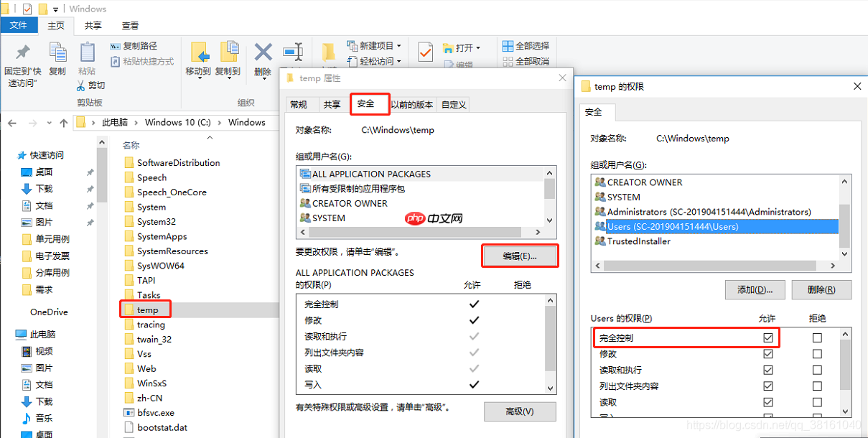Image resolution: width=868 pixels, height=438 pixels.
Task: Open the 打开 (Open) dropdown arrow
Action: tap(478, 48)
